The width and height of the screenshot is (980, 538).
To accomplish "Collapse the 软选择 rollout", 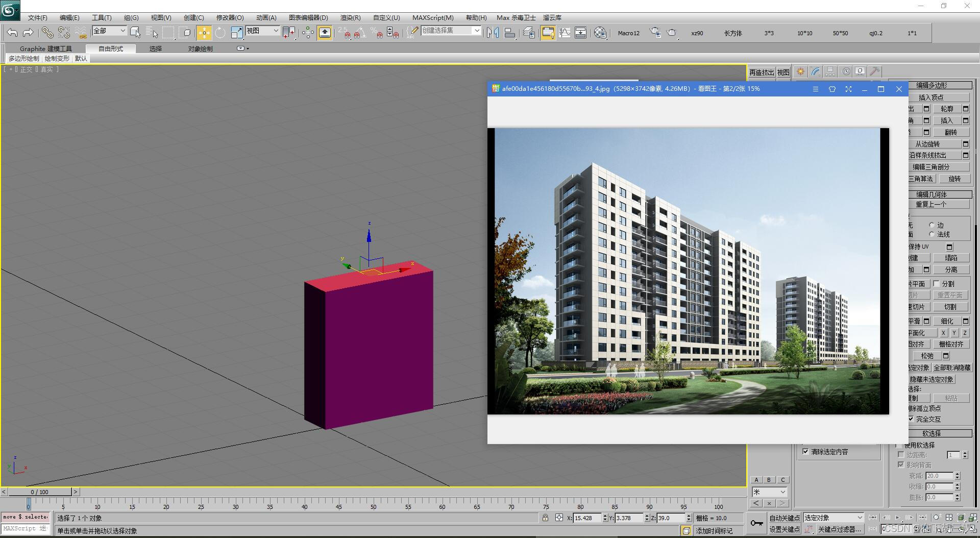I will [x=931, y=433].
